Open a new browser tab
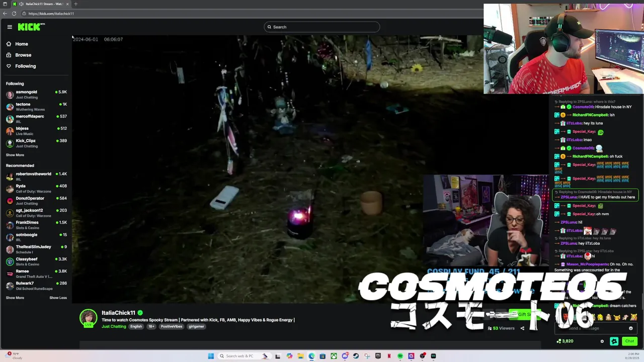The width and height of the screenshot is (644, 362). click(x=75, y=4)
